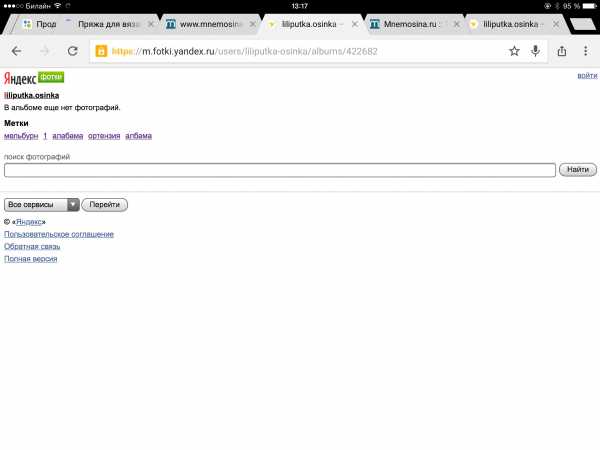Click the Яндекс logo
This screenshot has height=450, width=600.
(x=19, y=77)
